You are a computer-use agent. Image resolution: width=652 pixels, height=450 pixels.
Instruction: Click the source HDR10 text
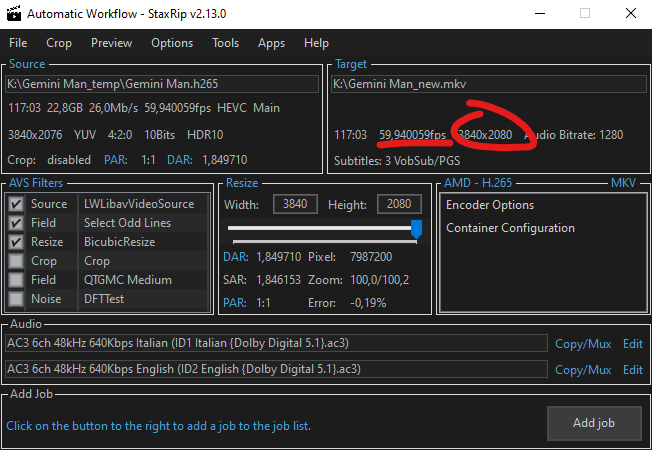205,135
